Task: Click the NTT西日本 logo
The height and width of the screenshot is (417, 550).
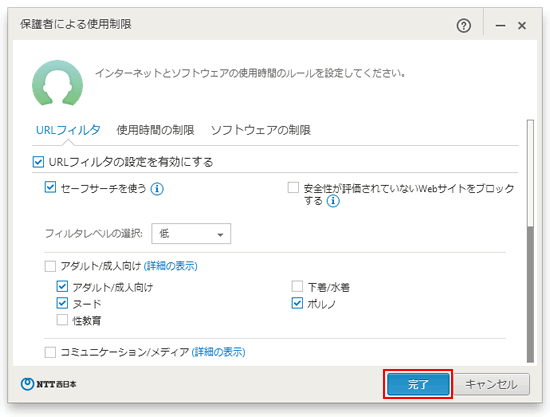Action: tap(48, 384)
